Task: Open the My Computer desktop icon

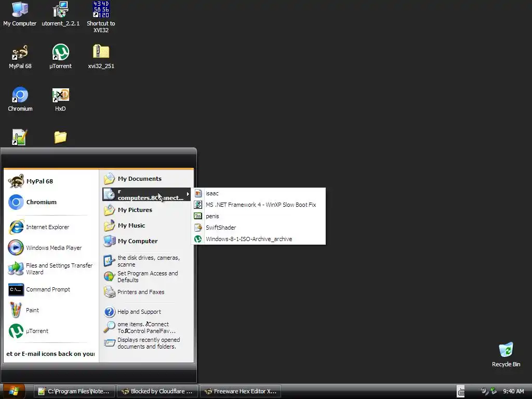Action: [x=20, y=14]
